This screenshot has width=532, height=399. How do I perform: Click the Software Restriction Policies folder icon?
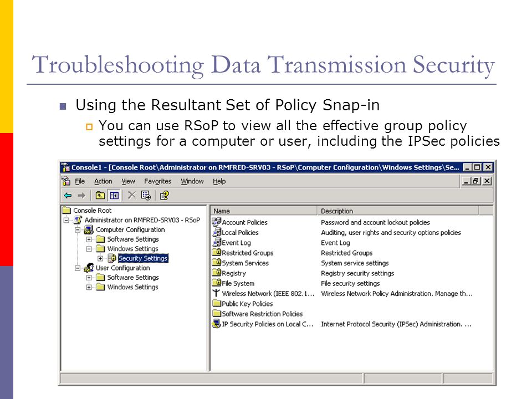click(x=217, y=314)
